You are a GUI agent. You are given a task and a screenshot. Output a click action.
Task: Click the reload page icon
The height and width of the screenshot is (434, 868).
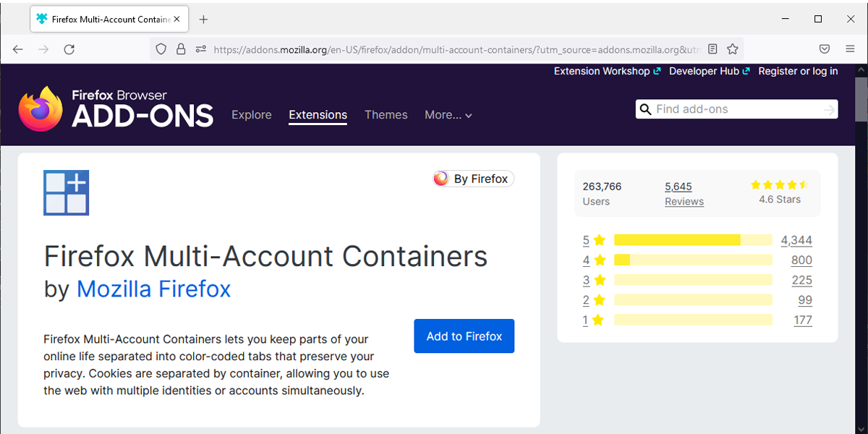point(69,49)
